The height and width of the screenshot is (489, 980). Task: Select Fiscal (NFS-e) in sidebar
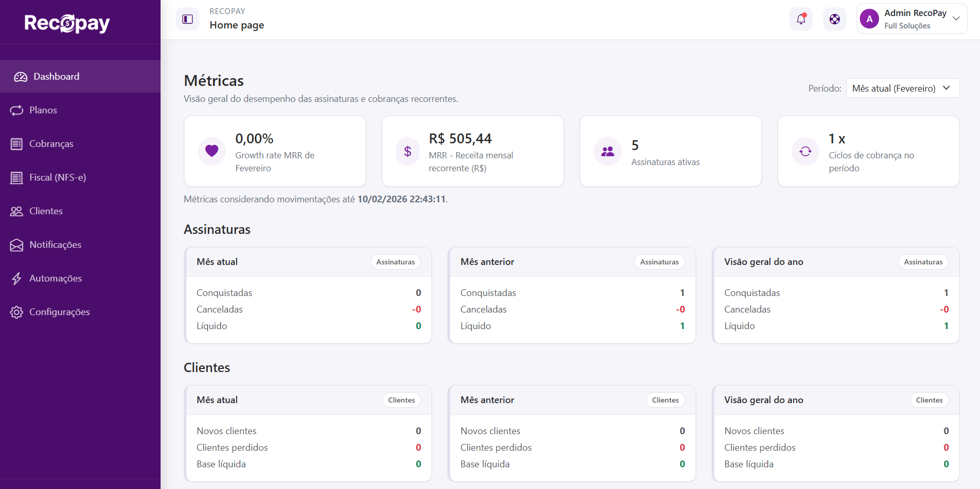80,177
